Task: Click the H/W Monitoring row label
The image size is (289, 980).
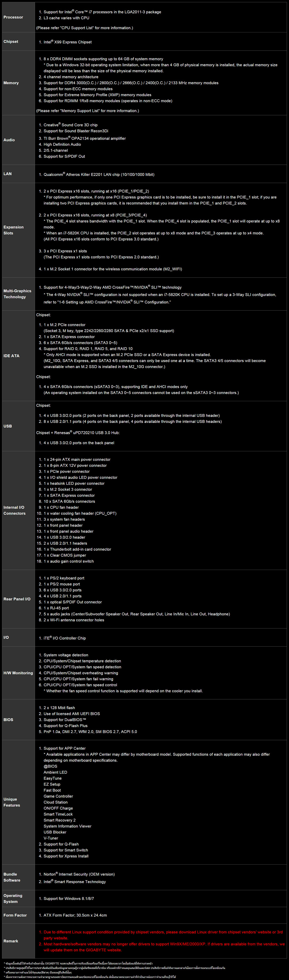Action: 18,673
